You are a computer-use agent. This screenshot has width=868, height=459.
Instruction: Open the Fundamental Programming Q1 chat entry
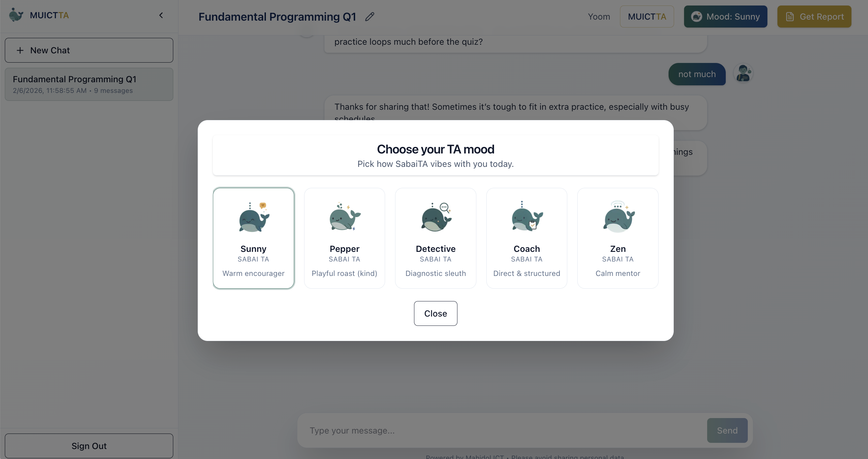tap(89, 84)
